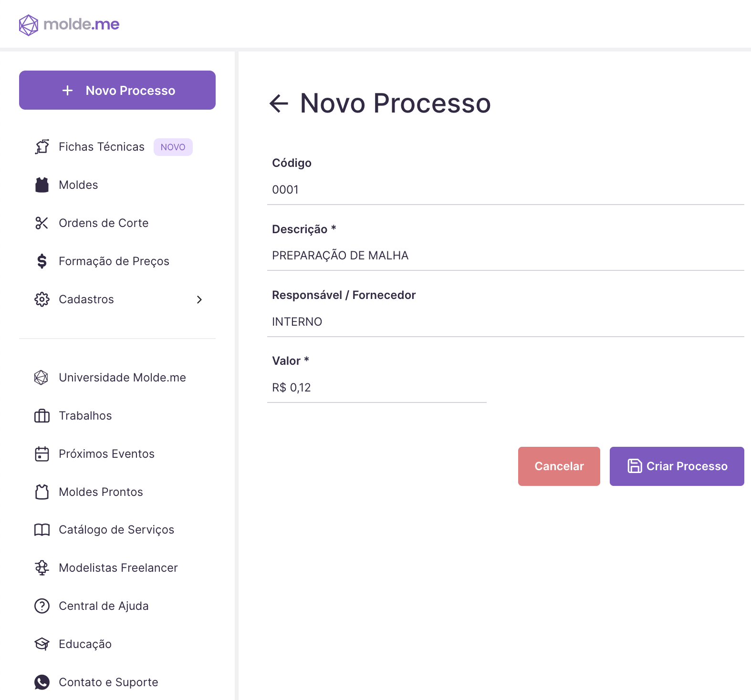
Task: Click the dollar sign icon for Formação de Preços
Action: coord(42,261)
